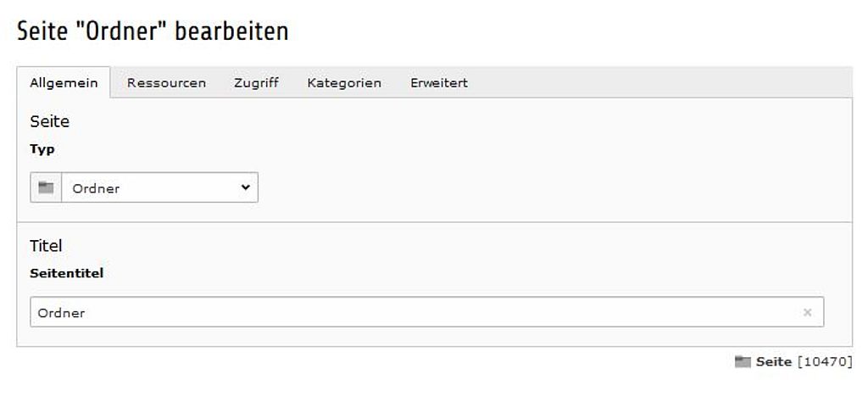
Task: Open the Typ dropdown showing Ordner
Action: 159,187
